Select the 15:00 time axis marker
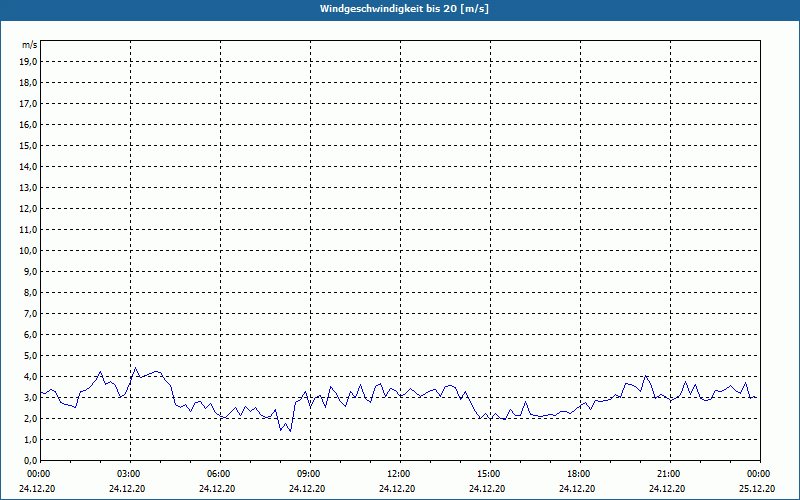Screen dimensions: 800x500 (488, 473)
